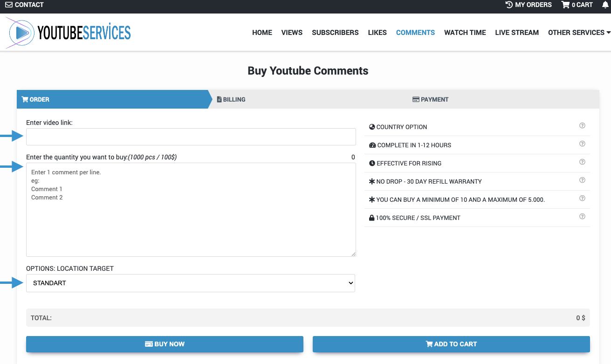
Task: Open the Subscribers menu item
Action: tap(335, 33)
